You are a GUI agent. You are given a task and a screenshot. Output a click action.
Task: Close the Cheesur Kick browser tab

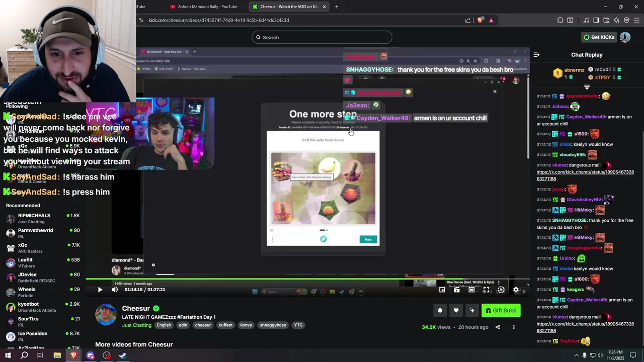click(325, 7)
